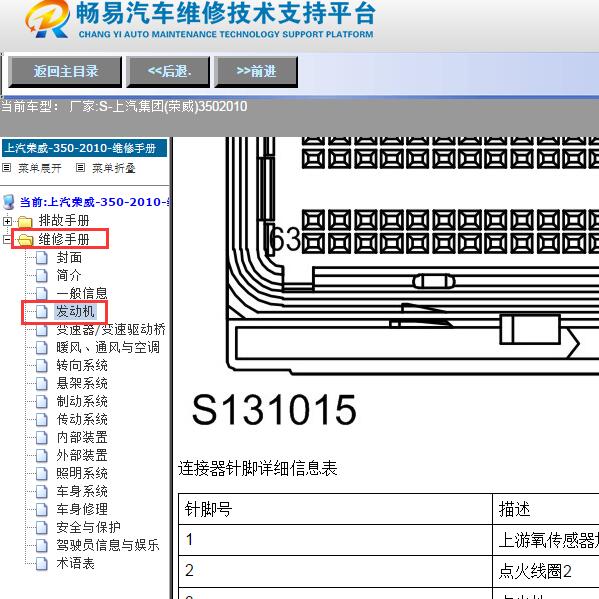
Task: Click the document icon beside 内部装置
Action: (42, 437)
